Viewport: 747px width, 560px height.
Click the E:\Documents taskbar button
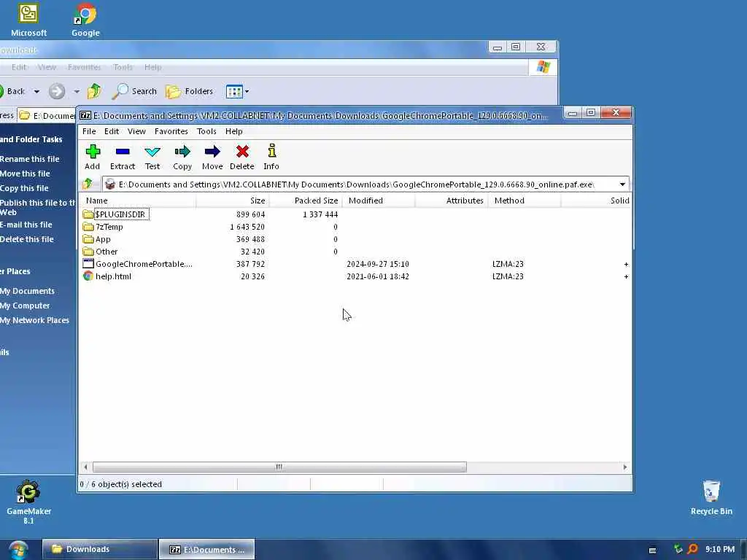(x=206, y=550)
